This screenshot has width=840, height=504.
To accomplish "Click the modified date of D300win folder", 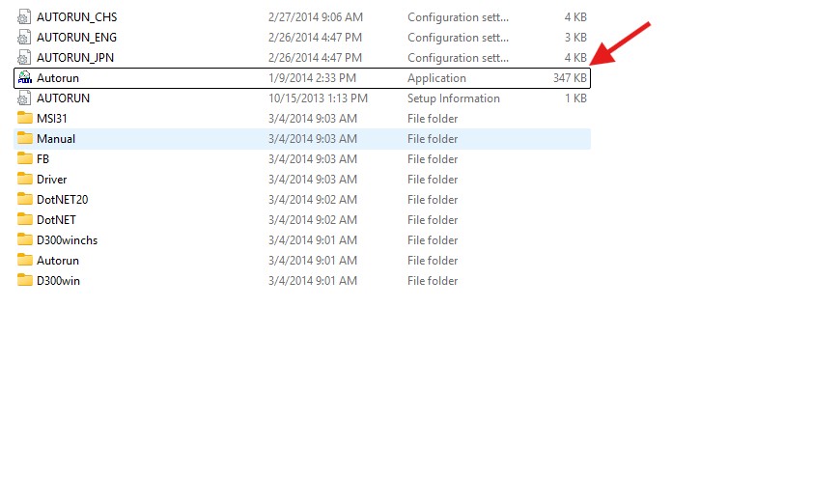I will click(313, 281).
